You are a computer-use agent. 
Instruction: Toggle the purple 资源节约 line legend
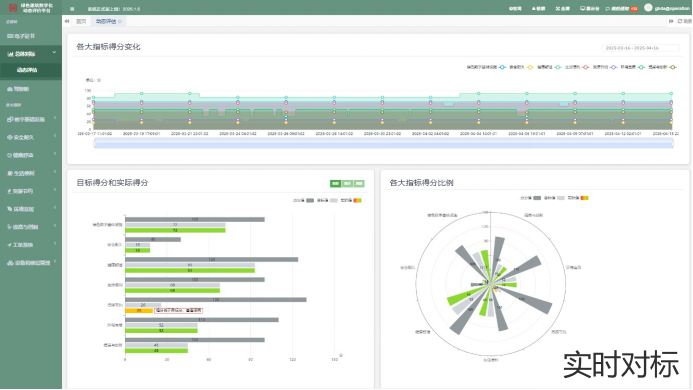pos(613,67)
